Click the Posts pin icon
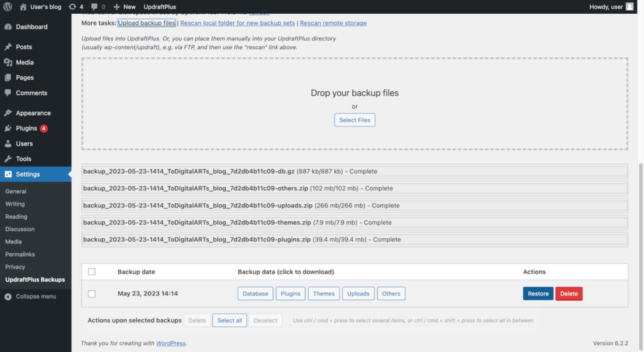The height and width of the screenshot is (352, 644). click(x=8, y=47)
